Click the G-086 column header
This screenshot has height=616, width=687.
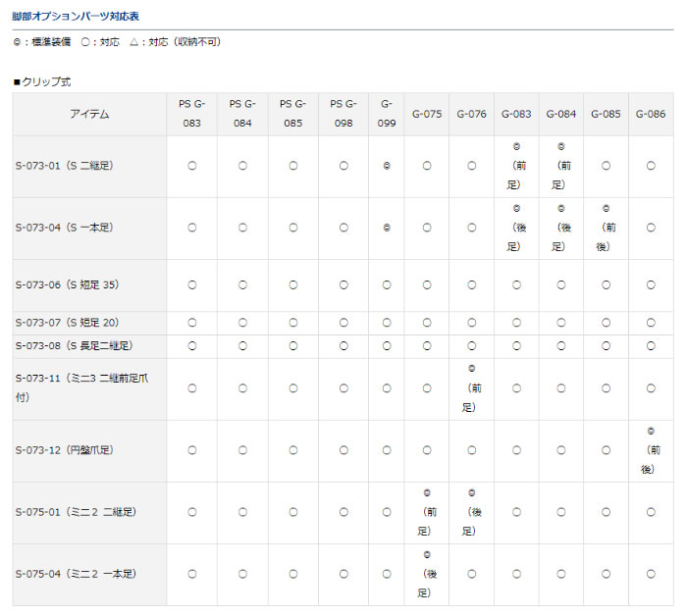click(x=651, y=114)
